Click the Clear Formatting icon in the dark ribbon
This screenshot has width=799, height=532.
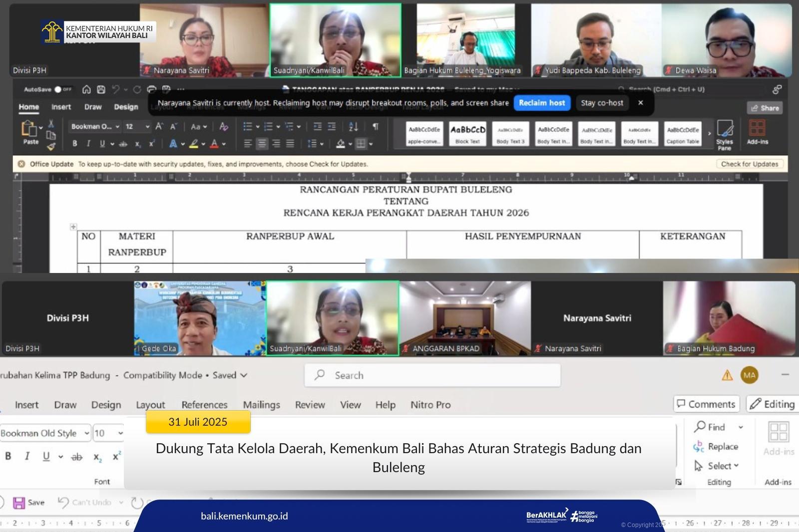point(224,127)
